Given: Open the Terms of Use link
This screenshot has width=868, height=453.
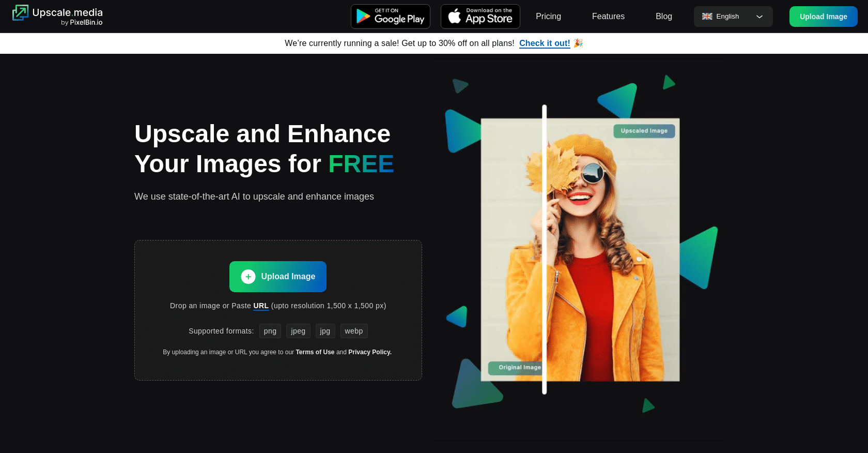Looking at the screenshot, I should (315, 352).
